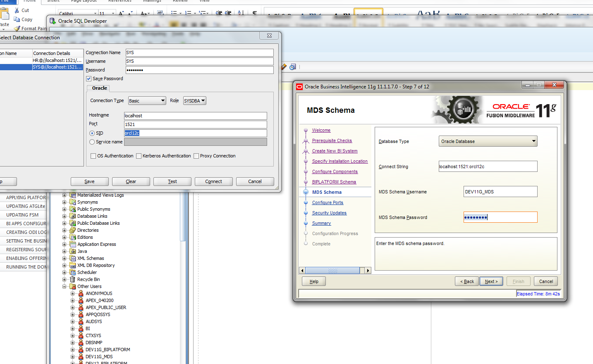
Task: Click the CTXSYS user icon
Action: 81,335
